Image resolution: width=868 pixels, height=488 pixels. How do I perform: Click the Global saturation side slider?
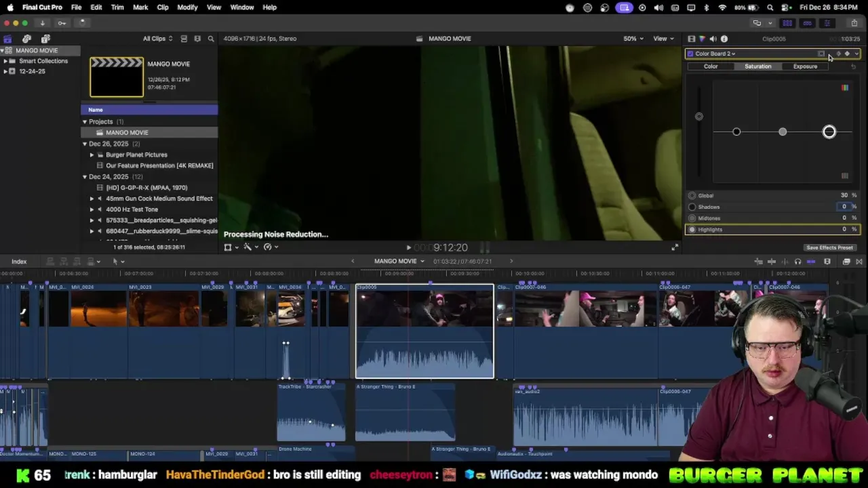(x=699, y=117)
